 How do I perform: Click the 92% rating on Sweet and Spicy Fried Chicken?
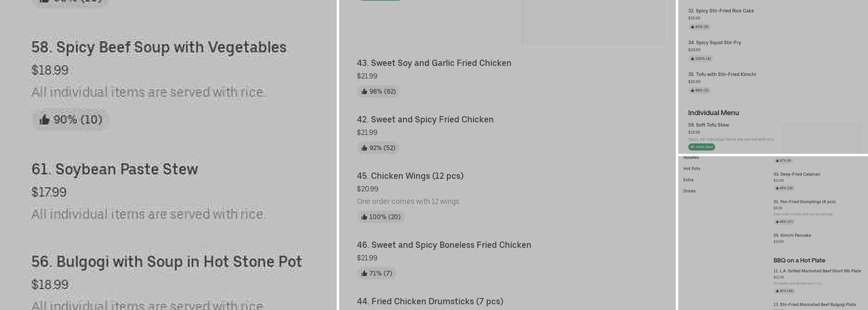point(378,148)
